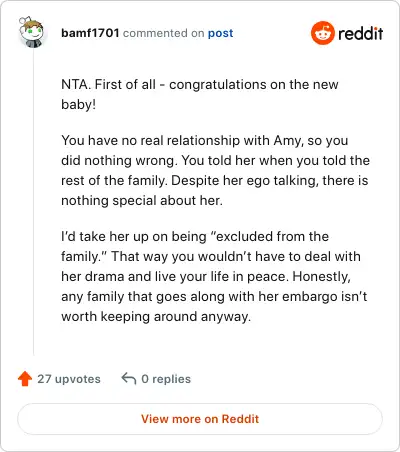
Task: Collapse the comment using the thread line
Action: tap(33, 202)
